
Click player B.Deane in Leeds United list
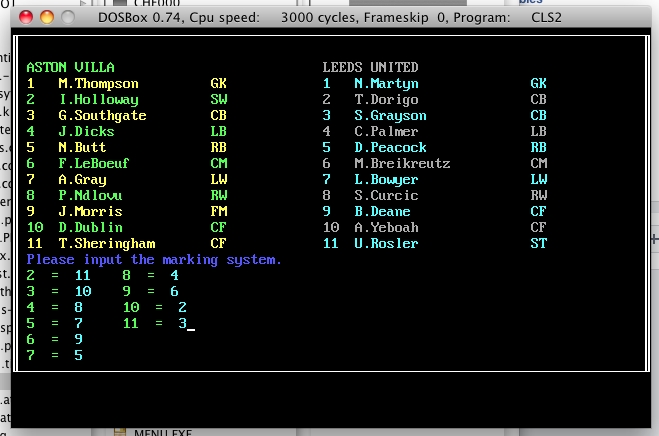pyautogui.click(x=382, y=211)
